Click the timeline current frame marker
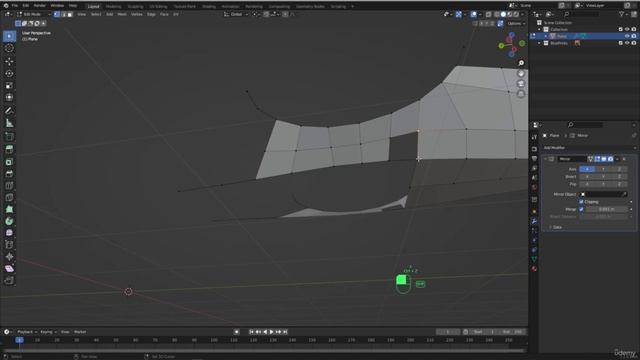Screen dimensions: 640x360 pyautogui.click(x=19, y=340)
